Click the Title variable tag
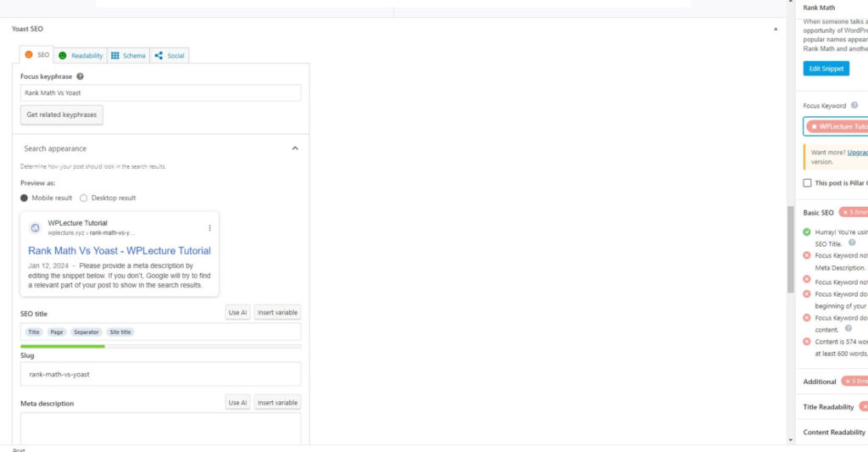Image resolution: width=868 pixels, height=452 pixels. coord(34,332)
